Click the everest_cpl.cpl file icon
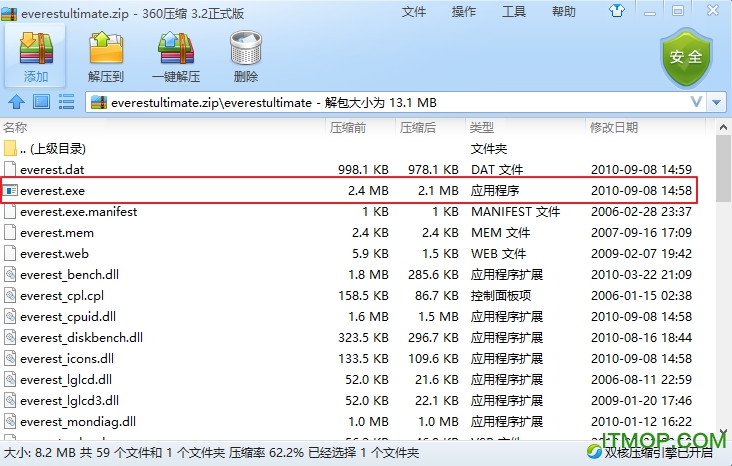The width and height of the screenshot is (732, 466). tap(10, 296)
